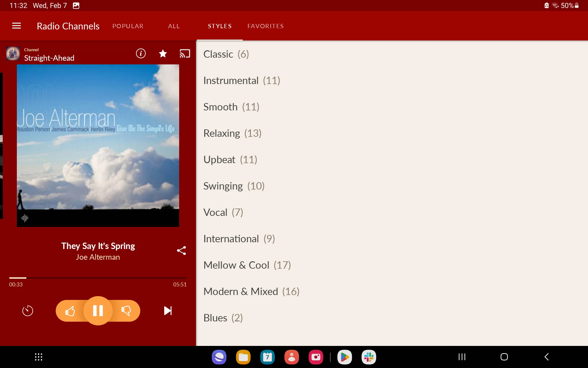Pause the current track
This screenshot has width=588, height=368.
[x=98, y=311]
